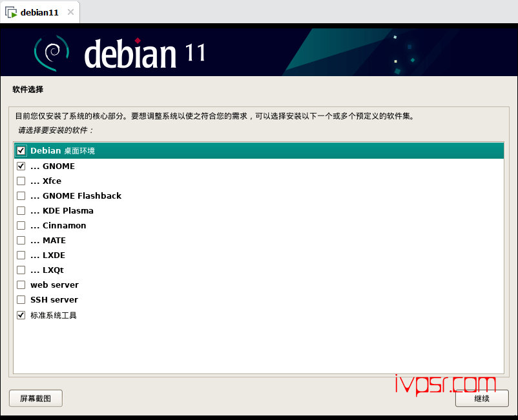Screen dimensions: 518x420
Task: Switch to the debian11 VM tab
Action: [x=39, y=12]
